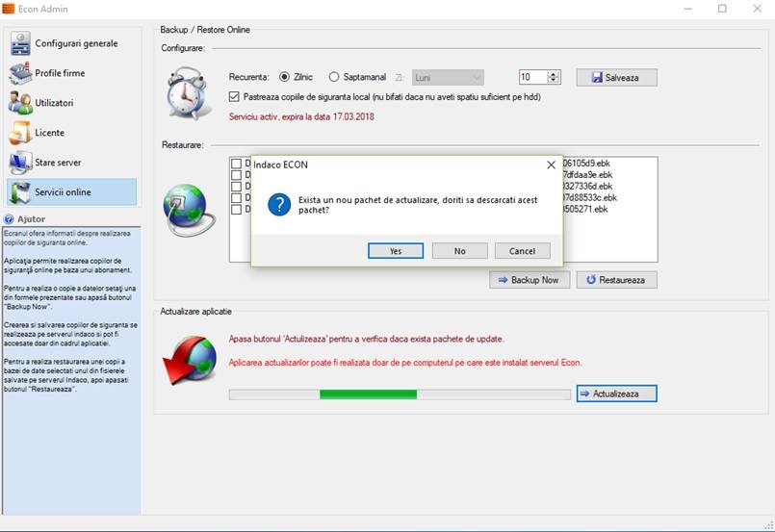The image size is (775, 532).
Task: Maximize the Econ Admin window
Action: 722,9
